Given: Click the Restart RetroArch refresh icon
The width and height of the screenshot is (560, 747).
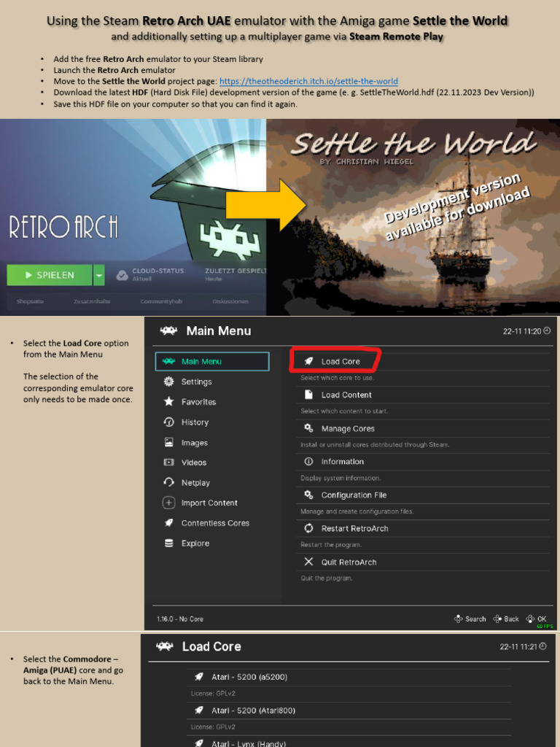Looking at the screenshot, I should (x=308, y=528).
